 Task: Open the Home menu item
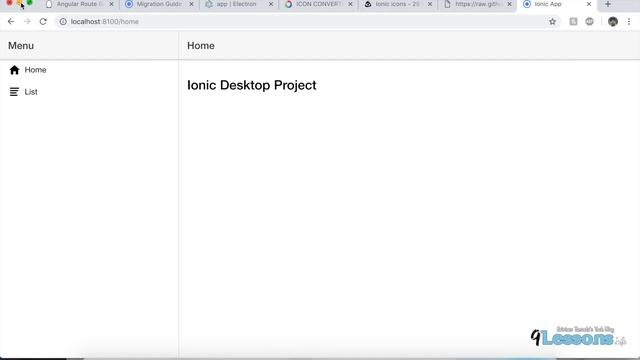89,70
